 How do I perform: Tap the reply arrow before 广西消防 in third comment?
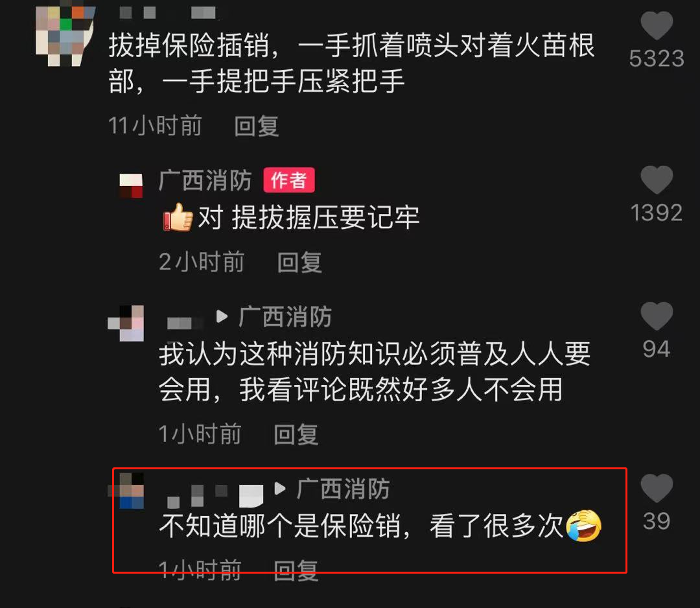pyautogui.click(x=222, y=317)
